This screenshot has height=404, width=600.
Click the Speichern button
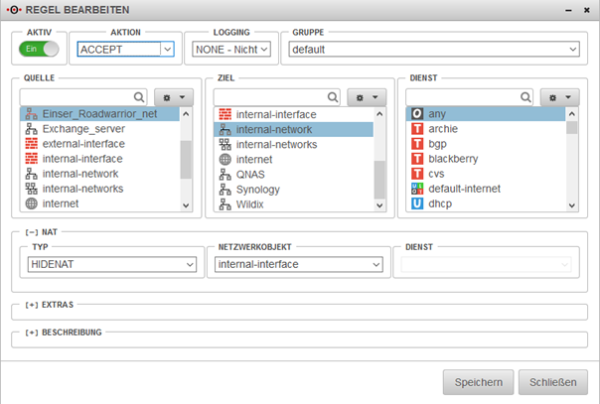(479, 381)
